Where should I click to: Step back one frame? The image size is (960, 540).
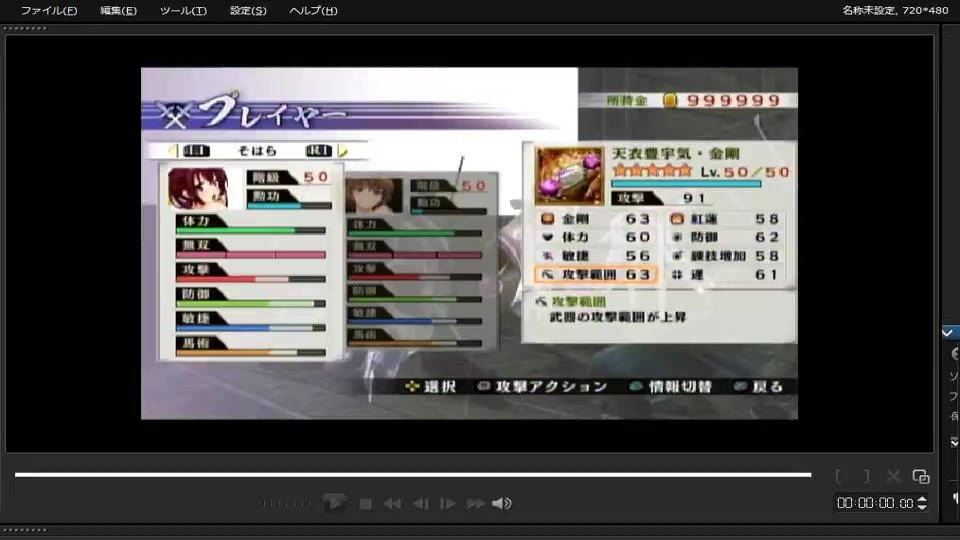[421, 504]
